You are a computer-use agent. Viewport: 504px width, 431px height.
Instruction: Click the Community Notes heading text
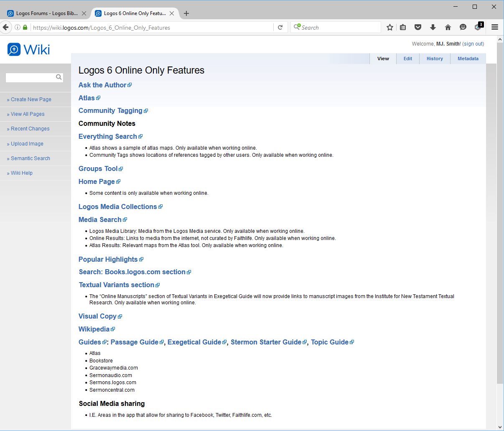107,123
